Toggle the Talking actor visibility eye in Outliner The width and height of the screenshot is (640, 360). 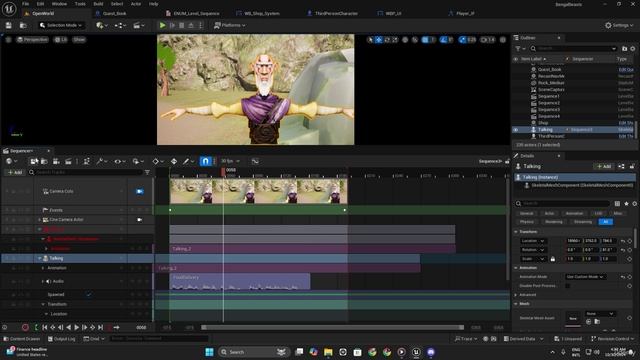pyautogui.click(x=516, y=129)
